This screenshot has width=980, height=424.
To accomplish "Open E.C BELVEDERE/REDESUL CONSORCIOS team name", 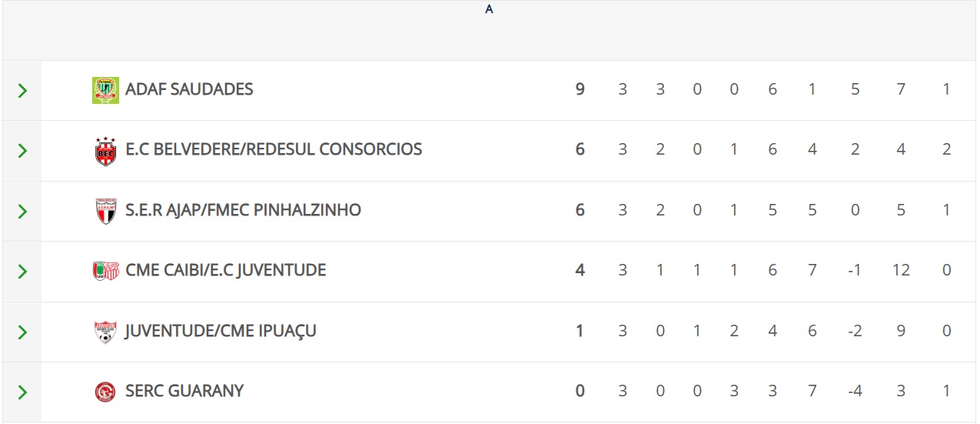I will 274,149.
